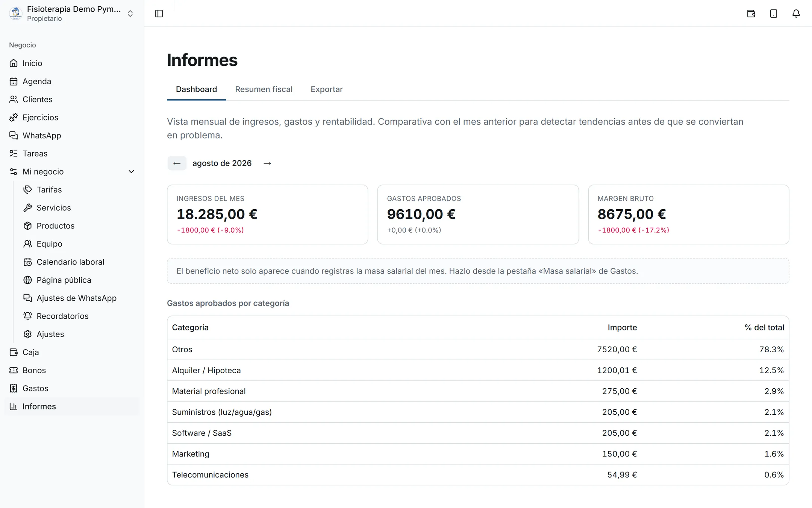812x508 pixels.
Task: Open the clinic switcher chevron
Action: (130, 14)
